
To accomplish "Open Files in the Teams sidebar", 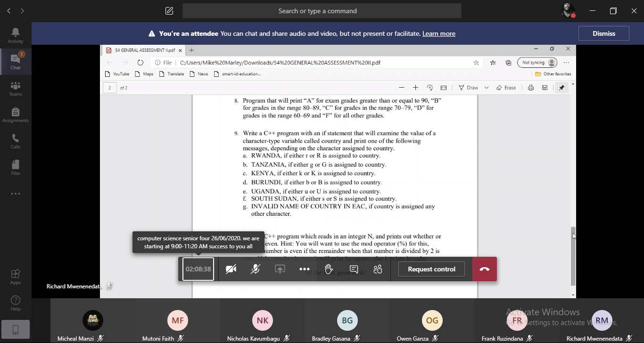I will pos(16,167).
